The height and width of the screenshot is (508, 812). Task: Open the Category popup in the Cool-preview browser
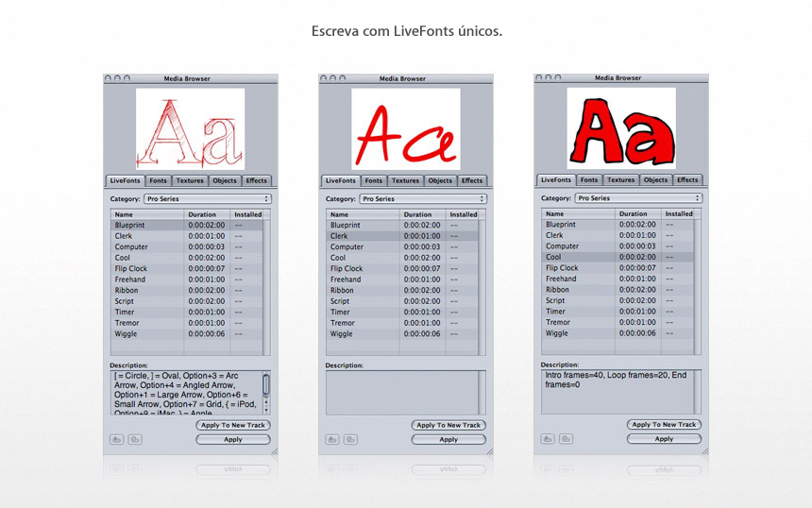(x=637, y=198)
